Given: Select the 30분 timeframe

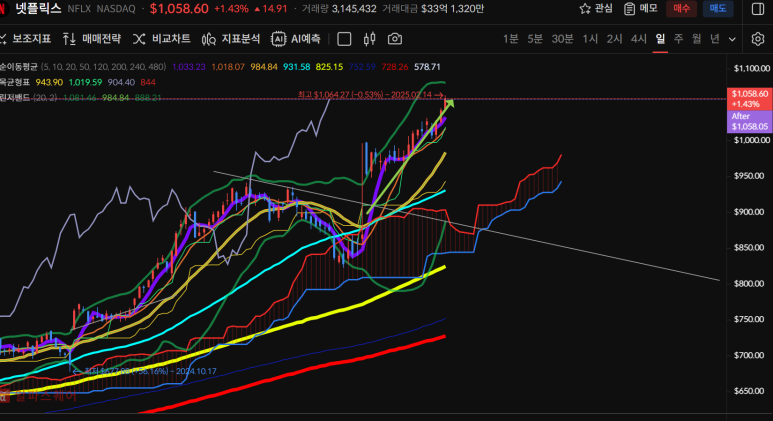Looking at the screenshot, I should [562, 38].
